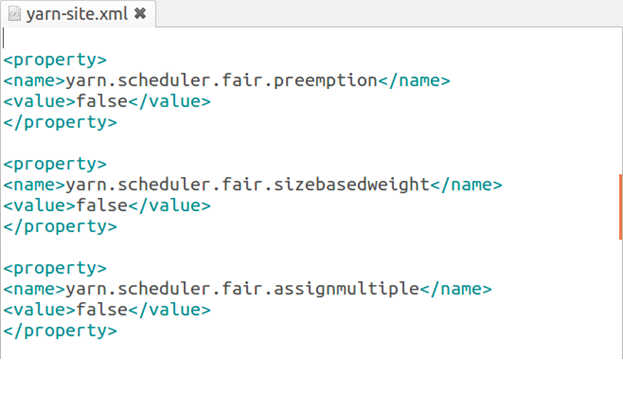Click the orange vertical scrollbar handle
623x399 pixels.
point(621,206)
